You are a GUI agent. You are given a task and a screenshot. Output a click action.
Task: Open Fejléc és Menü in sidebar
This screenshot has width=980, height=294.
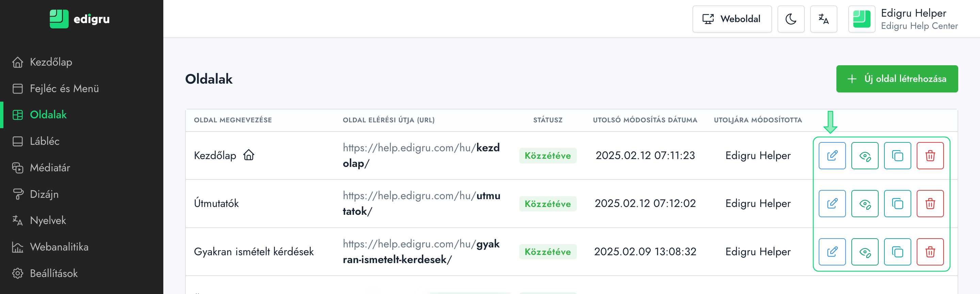click(64, 88)
